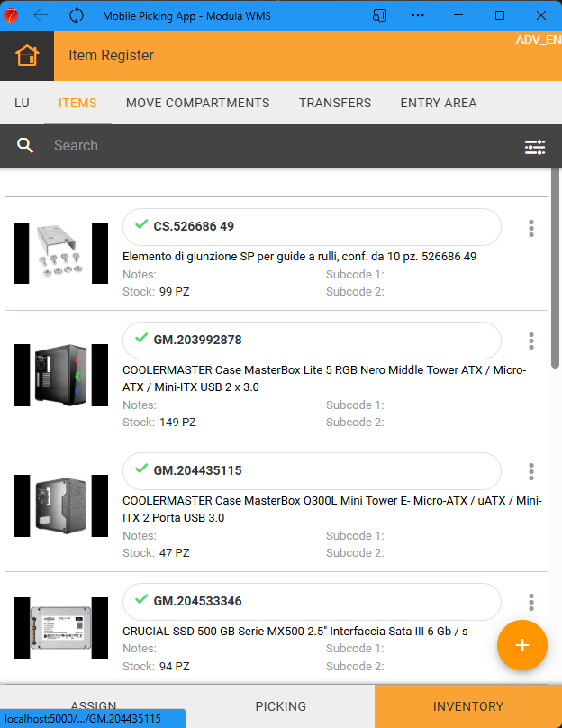Switch to the TRANSFERS tab

tap(335, 103)
